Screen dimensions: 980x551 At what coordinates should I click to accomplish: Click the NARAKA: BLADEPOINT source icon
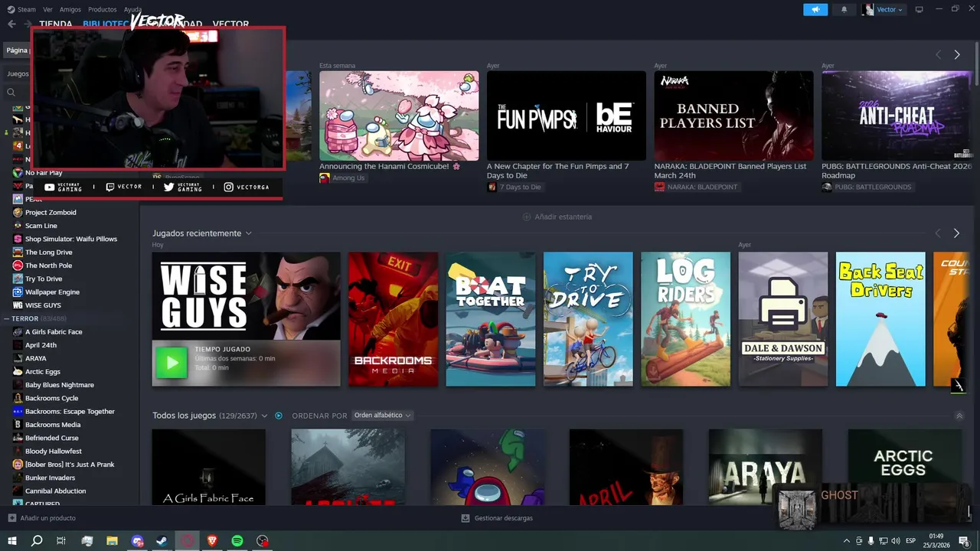[659, 187]
